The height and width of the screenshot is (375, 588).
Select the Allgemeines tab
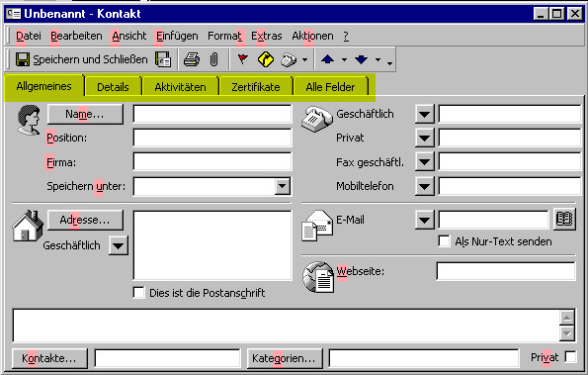click(43, 86)
